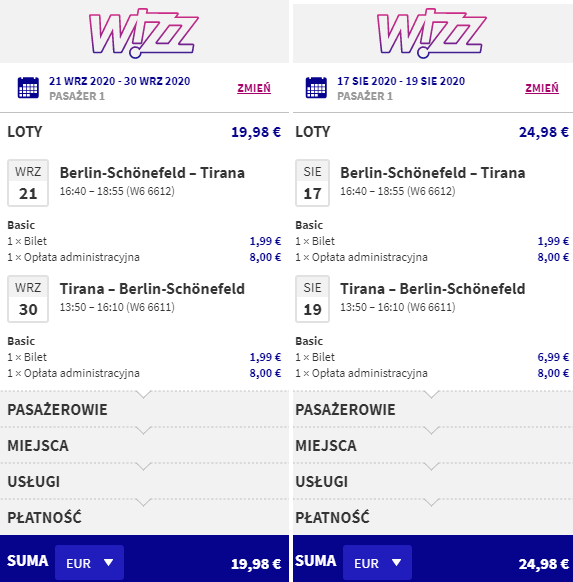This screenshot has height=582, width=573.
Task: Expand PASAŻEROWIE section in left panel
Action: click(144, 409)
